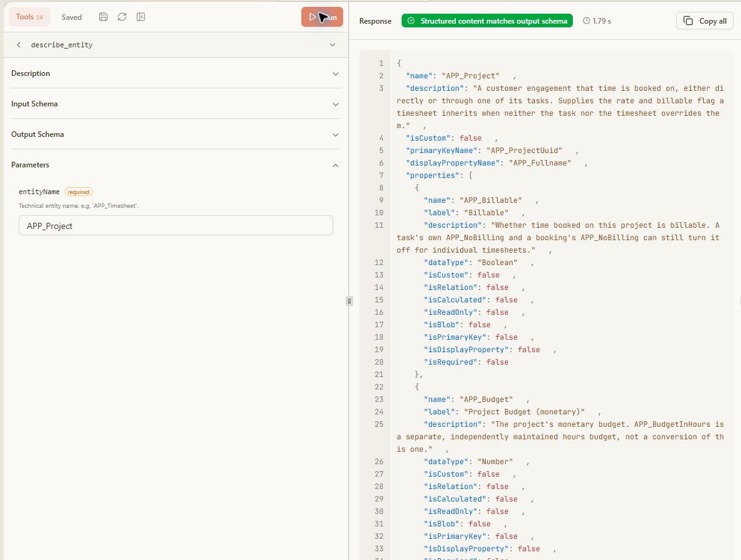Click the back arrow beside describe_entity
The height and width of the screenshot is (560, 741).
click(x=19, y=45)
